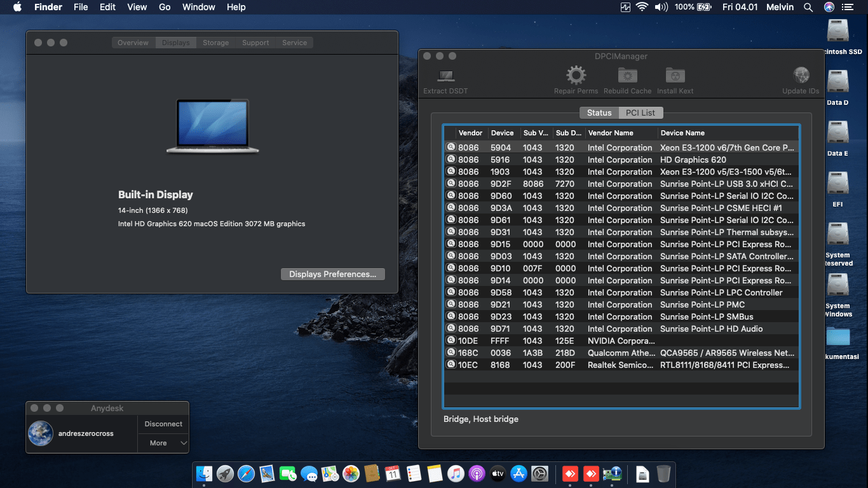Open the Notification Center list icon

coord(848,7)
